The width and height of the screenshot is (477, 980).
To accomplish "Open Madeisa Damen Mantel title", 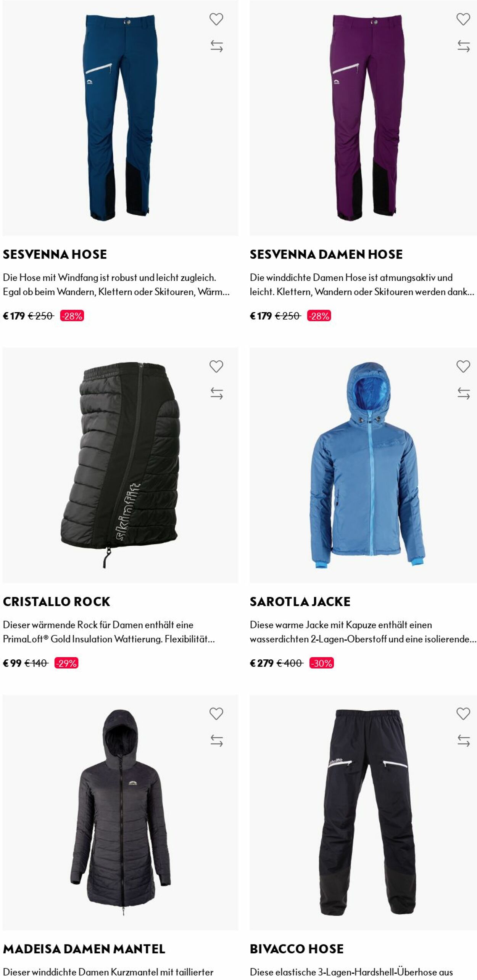I will coord(84,949).
